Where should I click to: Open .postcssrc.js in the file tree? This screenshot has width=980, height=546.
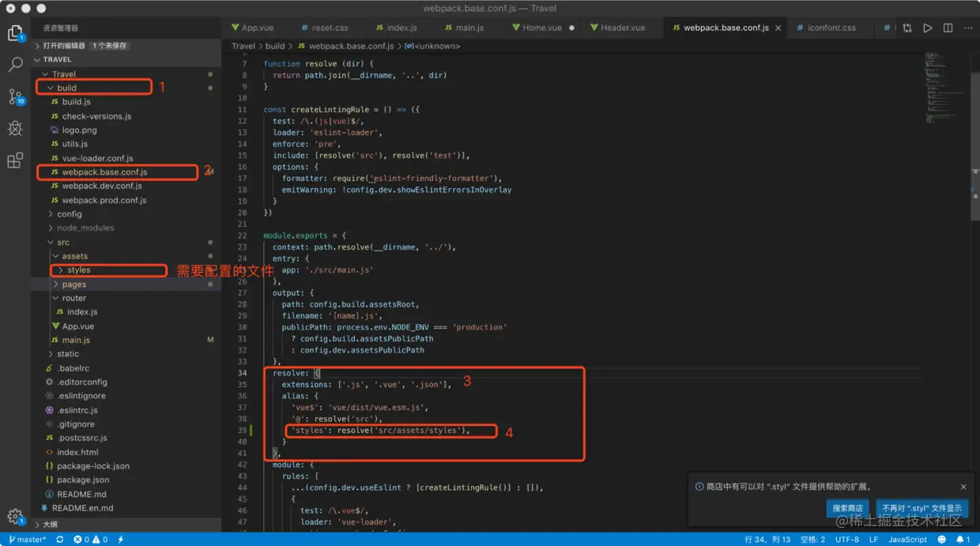81,438
